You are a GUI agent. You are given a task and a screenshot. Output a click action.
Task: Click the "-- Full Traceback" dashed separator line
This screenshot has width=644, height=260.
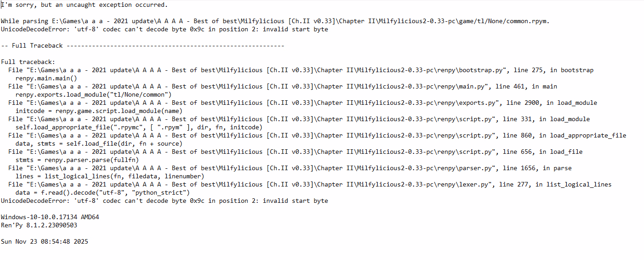point(142,46)
